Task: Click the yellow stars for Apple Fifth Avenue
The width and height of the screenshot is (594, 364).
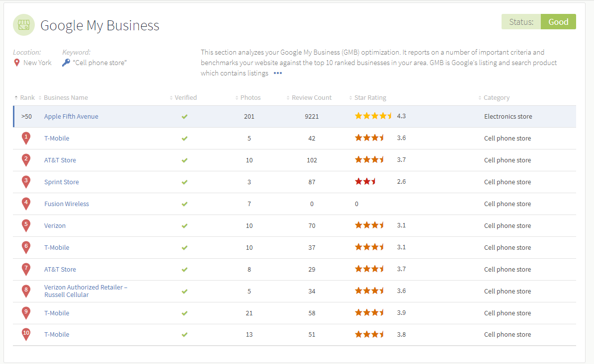Action: tap(373, 116)
